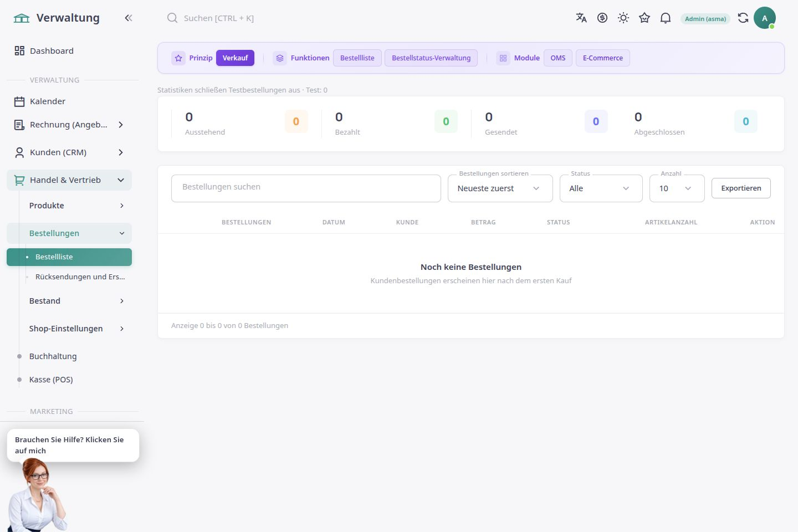Open user avatar A menu
Viewport: 798px width, 532px height.
(765, 18)
